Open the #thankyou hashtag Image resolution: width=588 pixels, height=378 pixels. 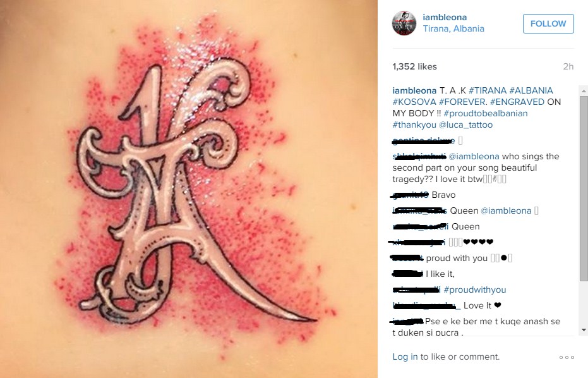(x=414, y=125)
